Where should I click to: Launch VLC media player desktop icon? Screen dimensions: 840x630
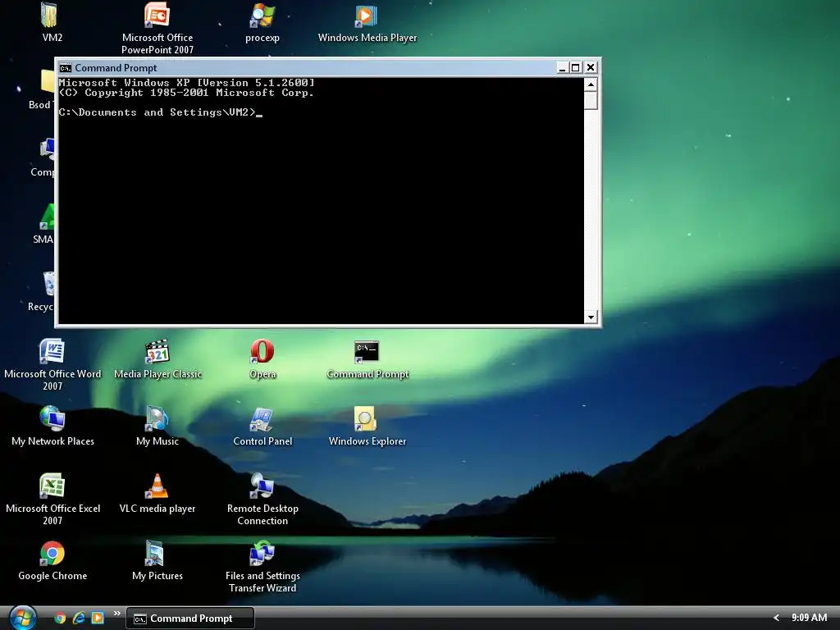[157, 486]
